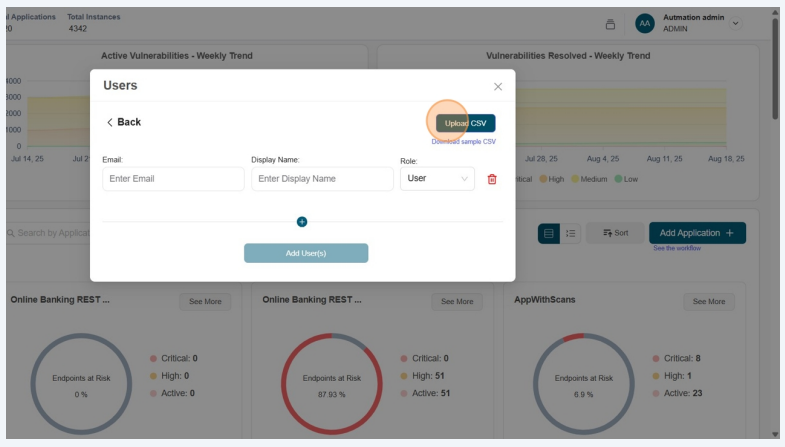The width and height of the screenshot is (785, 447).
Task: Open the Role dropdown
Action: pyautogui.click(x=437, y=178)
